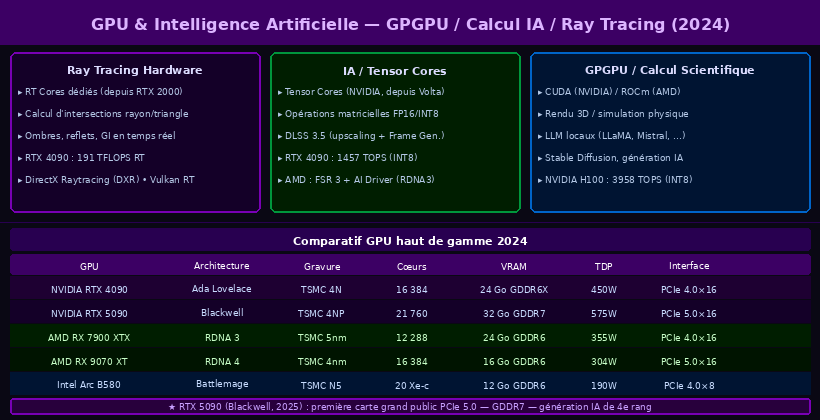Screen dimensions: 820x420
Task: Click the '12 288' cores cell
Action: pyautogui.click(x=412, y=338)
